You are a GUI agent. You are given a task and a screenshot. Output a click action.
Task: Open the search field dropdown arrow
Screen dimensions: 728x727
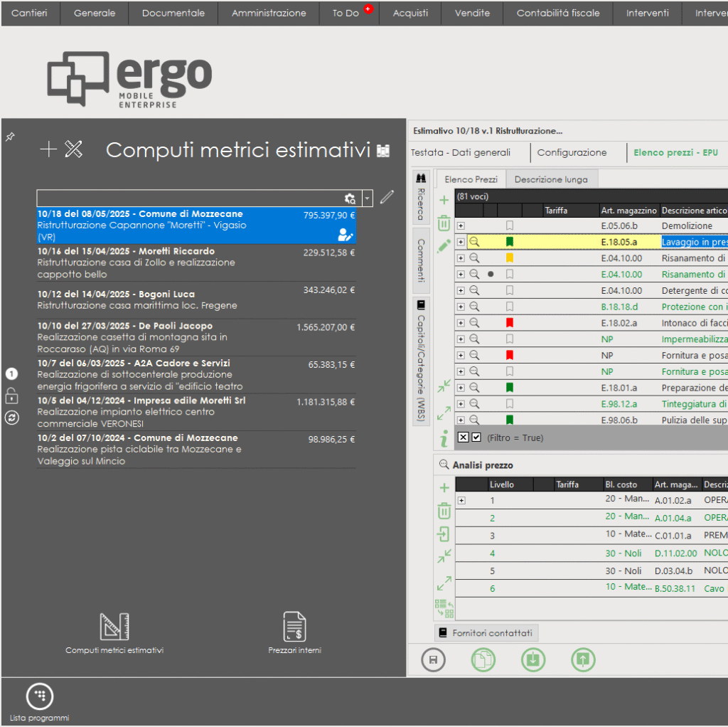(368, 198)
